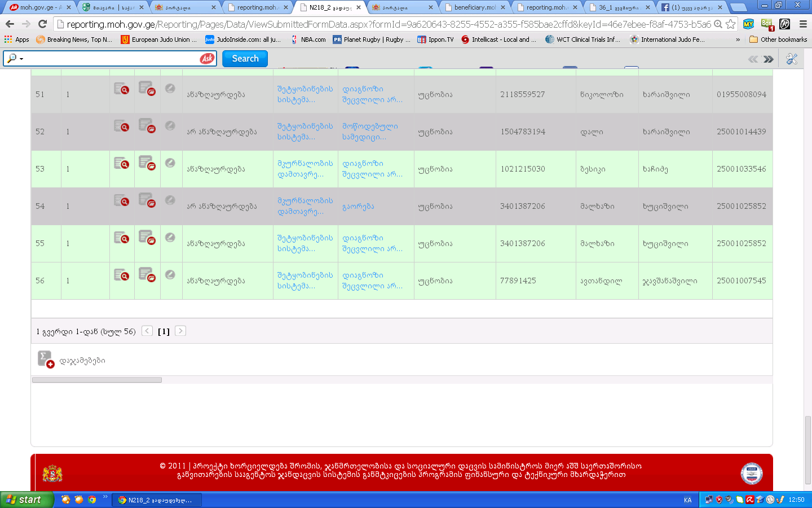812x508 pixels.
Task: Open the Ask toolbar wrench settings icon
Action: [x=792, y=59]
